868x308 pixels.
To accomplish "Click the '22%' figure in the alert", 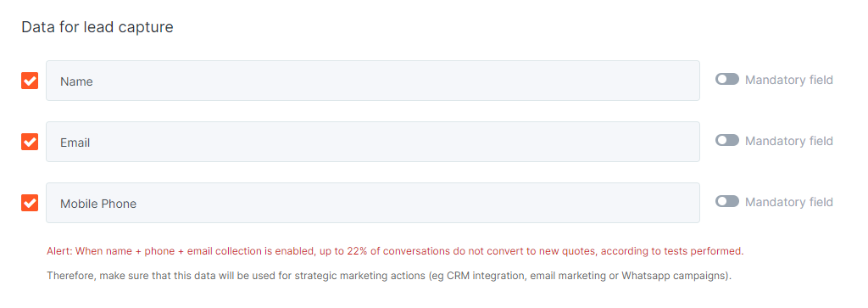I will 359,251.
